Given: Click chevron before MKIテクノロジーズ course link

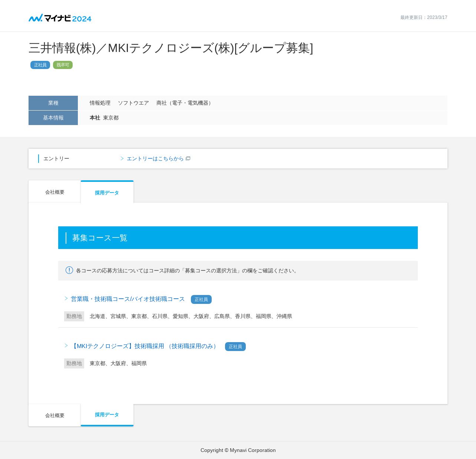Looking at the screenshot, I should point(66,345).
